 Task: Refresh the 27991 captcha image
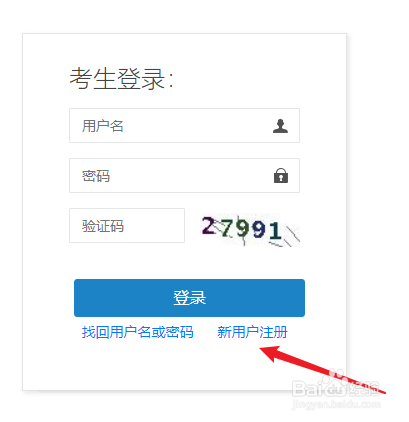click(250, 229)
